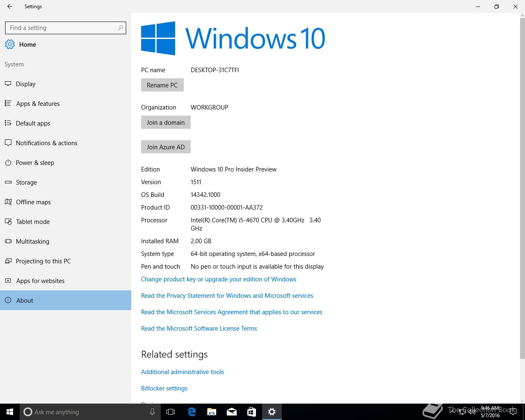Show hidden system tray icons
Viewport: 525px width, 420px height.
coord(452,412)
